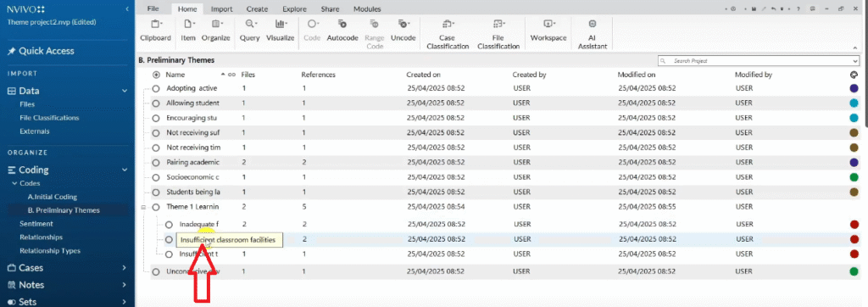
Task: Open Case Classification ribbon tool
Action: click(x=447, y=35)
